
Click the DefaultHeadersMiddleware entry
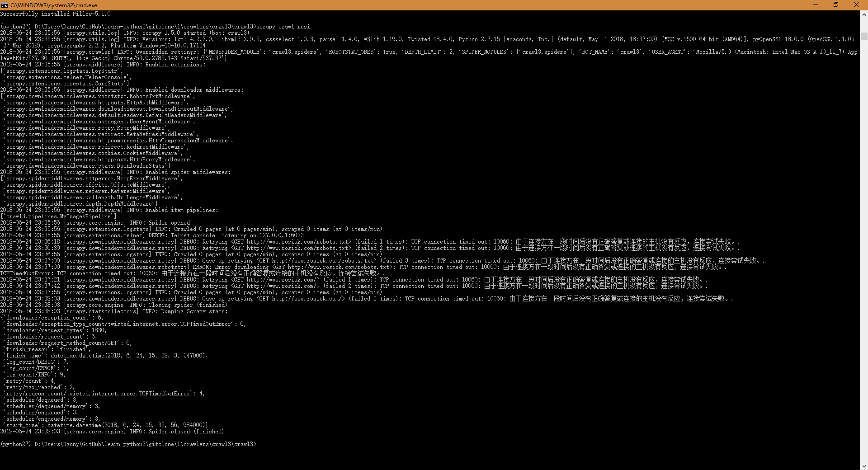[115, 115]
